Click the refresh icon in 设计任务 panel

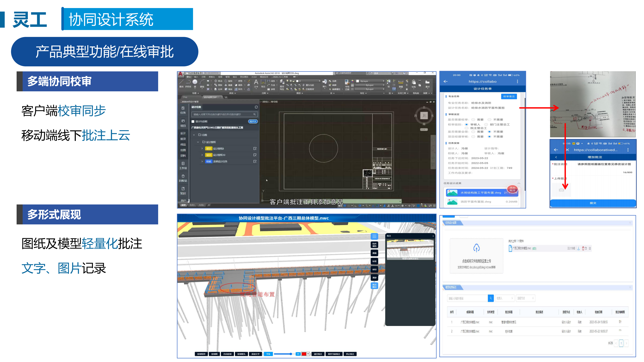point(256,107)
